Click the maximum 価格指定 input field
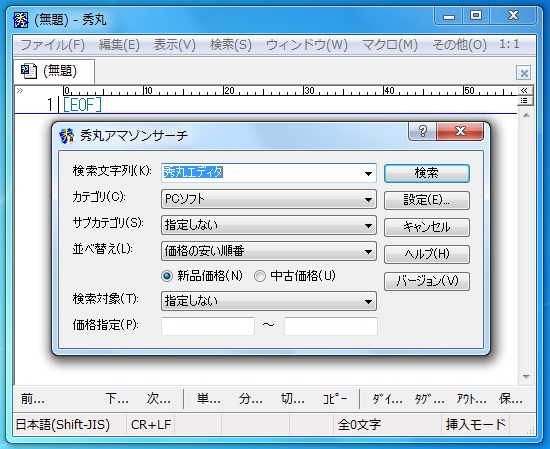This screenshot has width=550, height=449. click(x=331, y=326)
